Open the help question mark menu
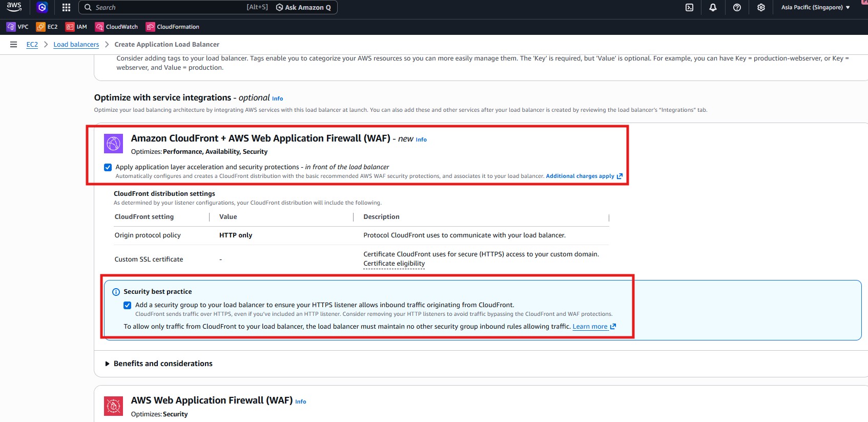The width and height of the screenshot is (868, 422). pos(737,7)
